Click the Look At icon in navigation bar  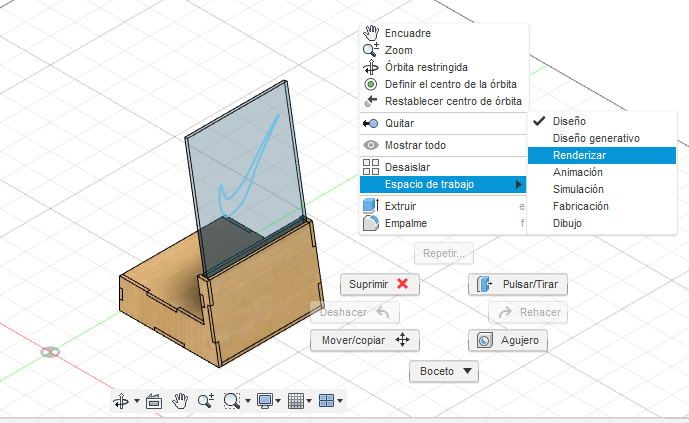[154, 401]
